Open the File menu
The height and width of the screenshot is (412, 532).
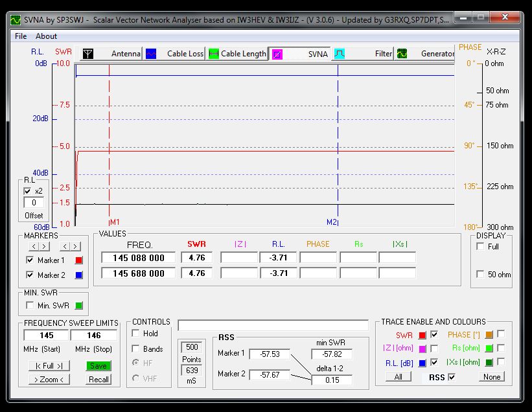point(21,36)
